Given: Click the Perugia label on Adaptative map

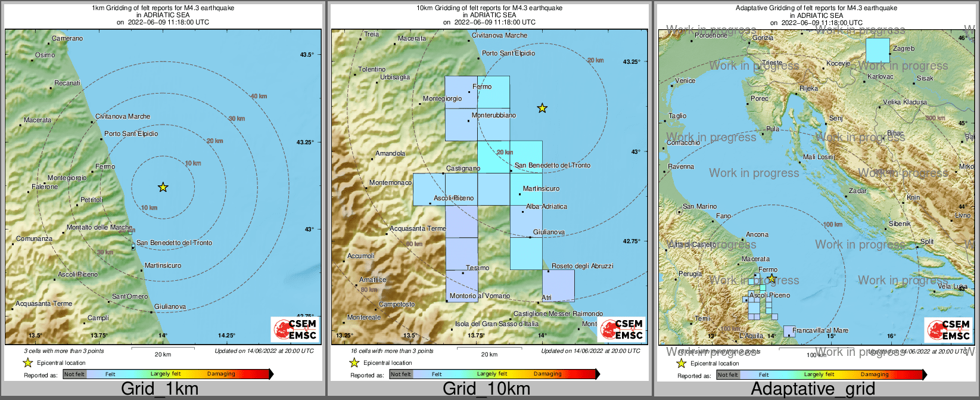Looking at the screenshot, I should (690, 274).
